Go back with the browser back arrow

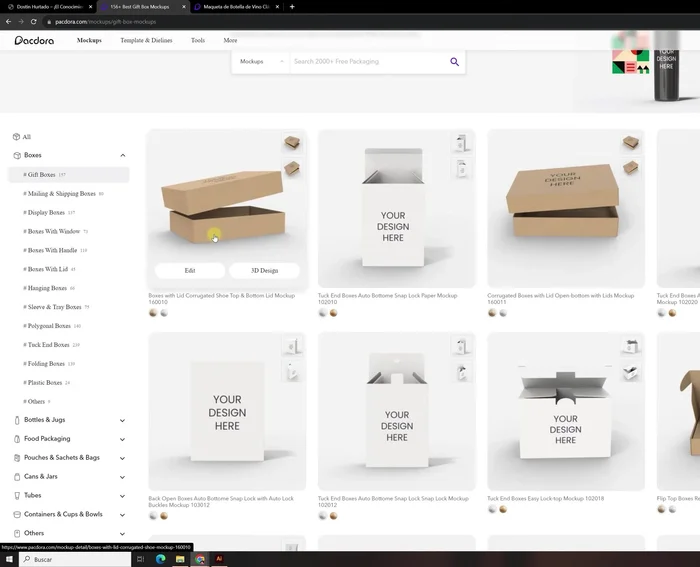(8, 21)
